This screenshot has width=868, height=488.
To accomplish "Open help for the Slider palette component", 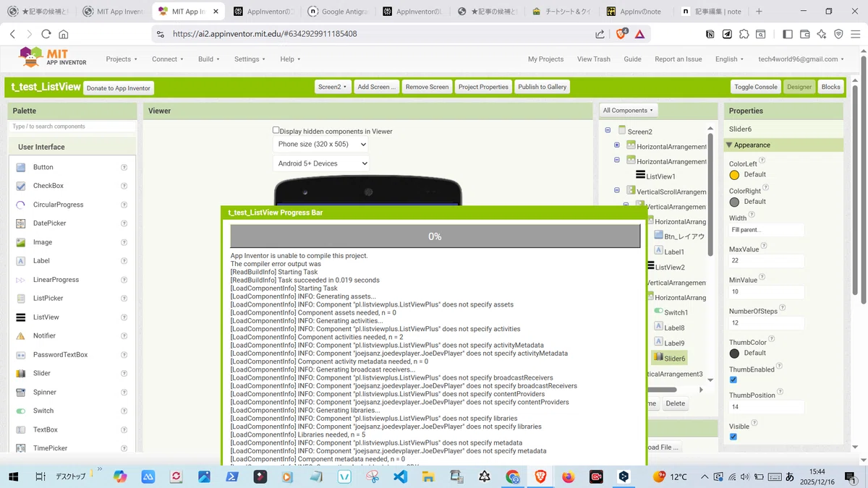I will 124,374.
